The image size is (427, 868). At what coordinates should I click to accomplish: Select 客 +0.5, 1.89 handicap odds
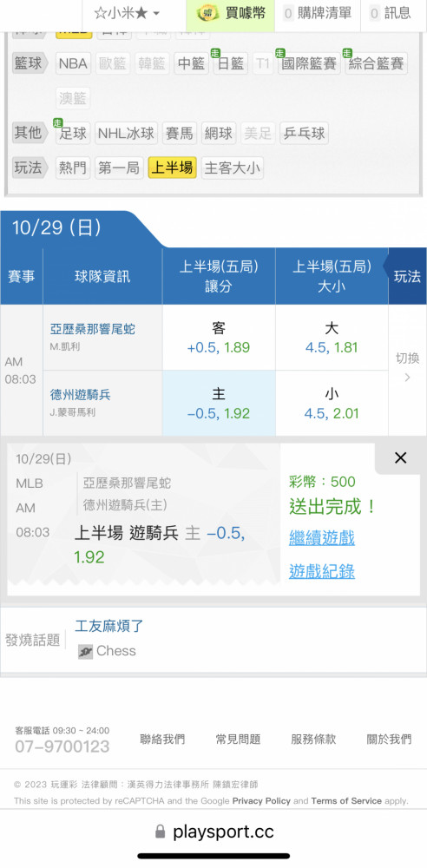(219, 338)
